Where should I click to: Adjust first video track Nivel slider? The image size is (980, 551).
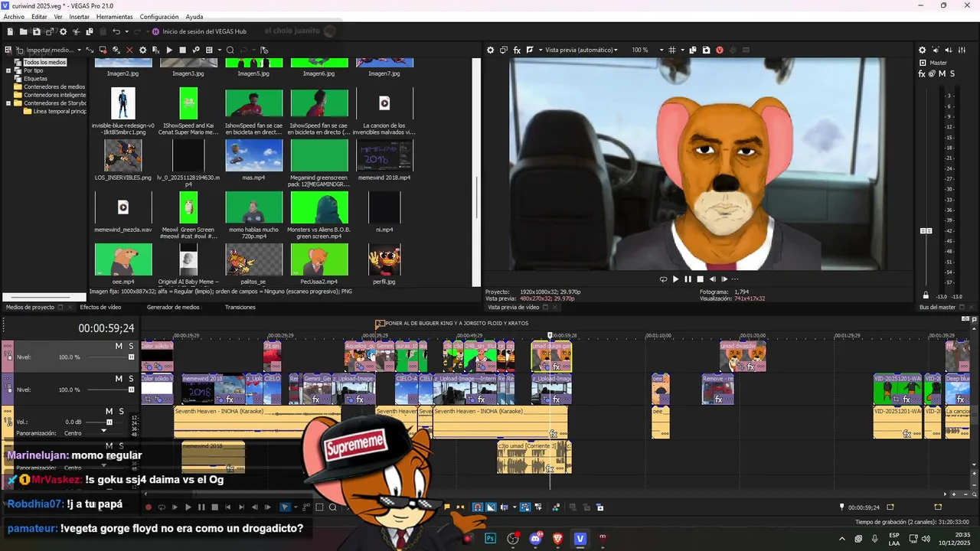(x=131, y=357)
